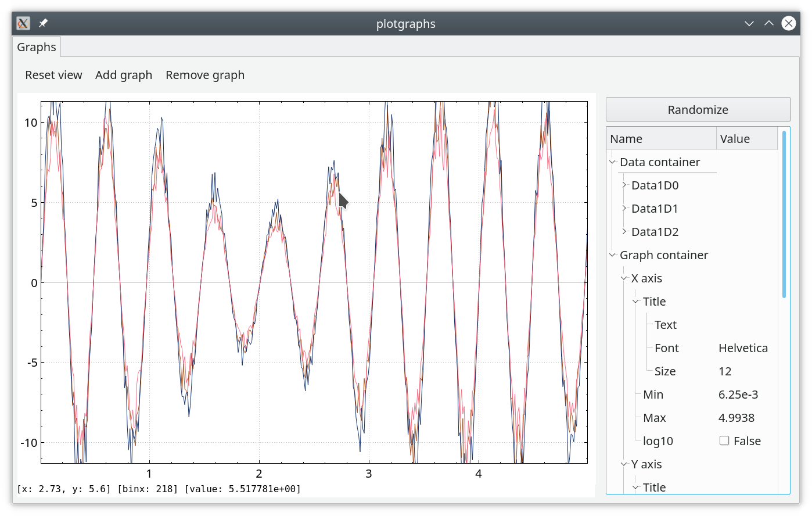Select the Data1D2 tree row

tap(655, 232)
